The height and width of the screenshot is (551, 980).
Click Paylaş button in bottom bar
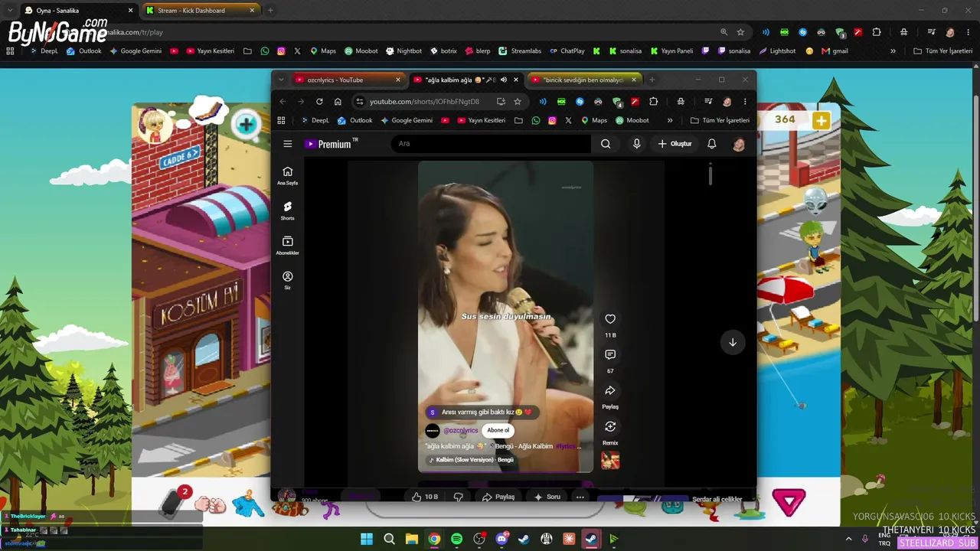pos(498,497)
